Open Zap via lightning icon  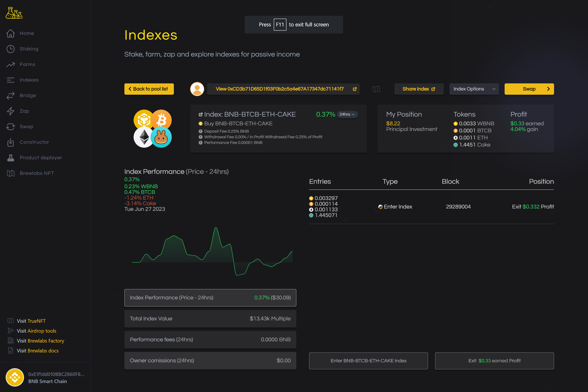tap(11, 111)
